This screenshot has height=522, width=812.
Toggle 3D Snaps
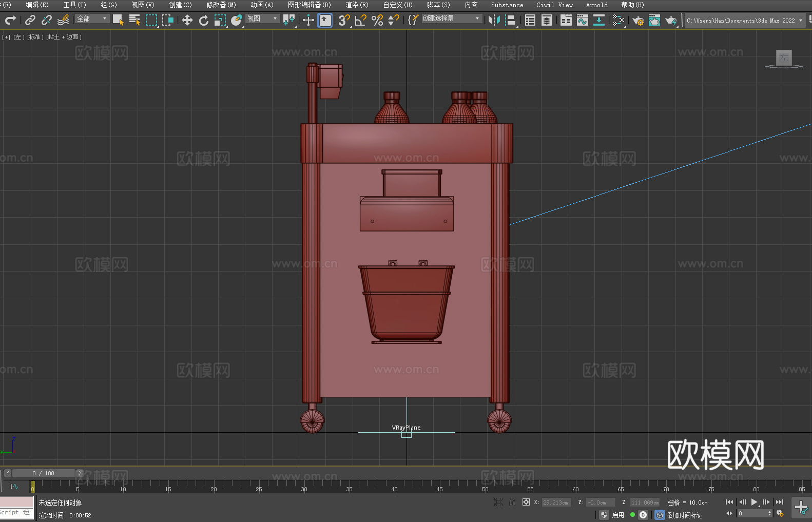344,20
